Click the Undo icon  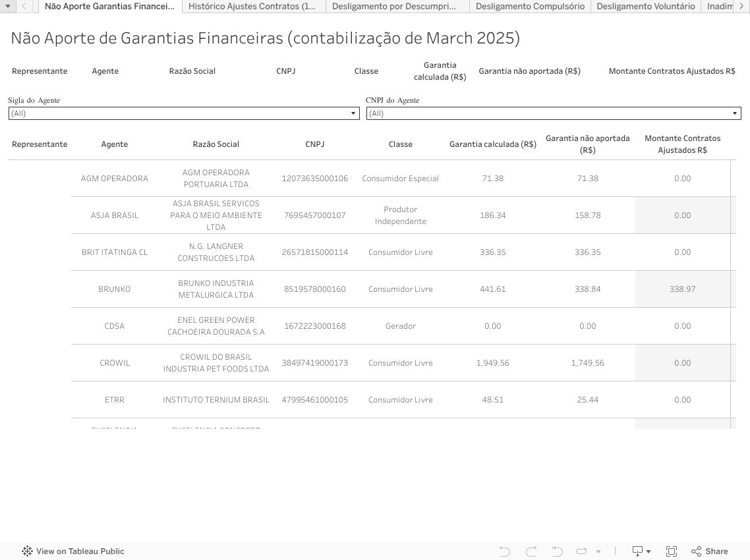point(505,551)
